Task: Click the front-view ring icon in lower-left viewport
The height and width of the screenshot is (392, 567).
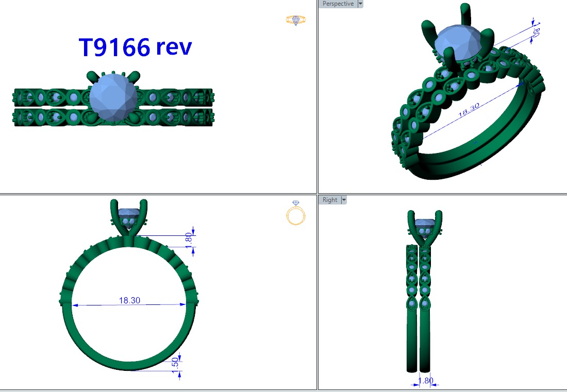Action: point(296,214)
